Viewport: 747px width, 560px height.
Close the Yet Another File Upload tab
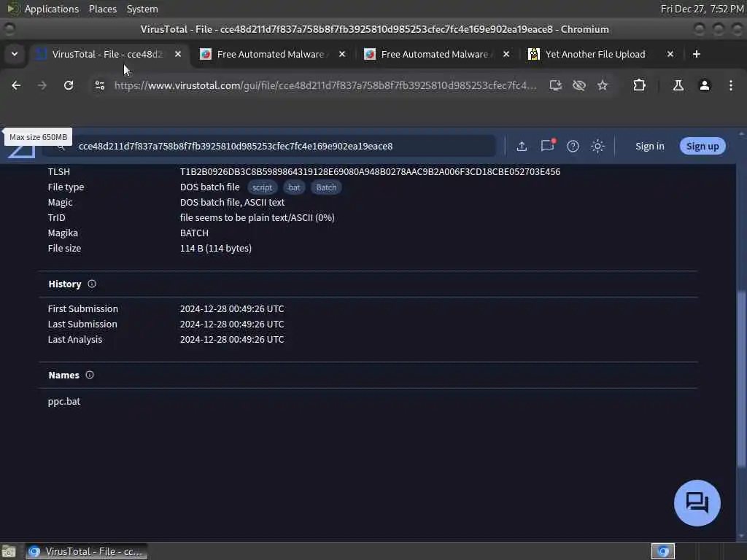click(x=670, y=54)
